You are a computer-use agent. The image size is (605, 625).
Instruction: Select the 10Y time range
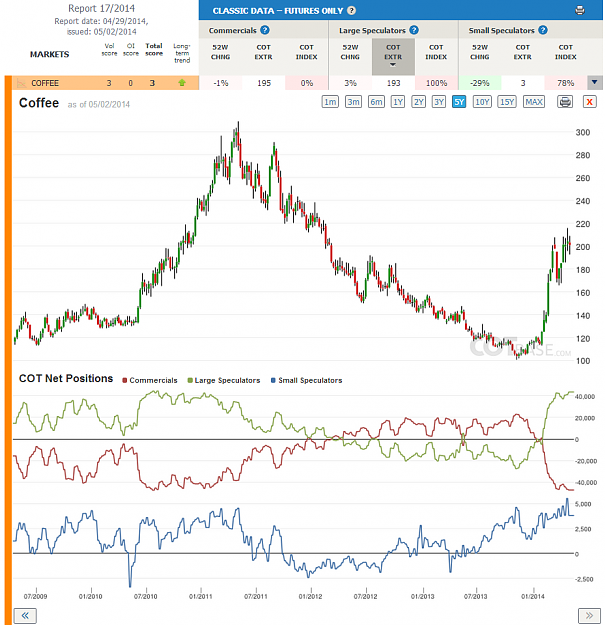[x=482, y=102]
